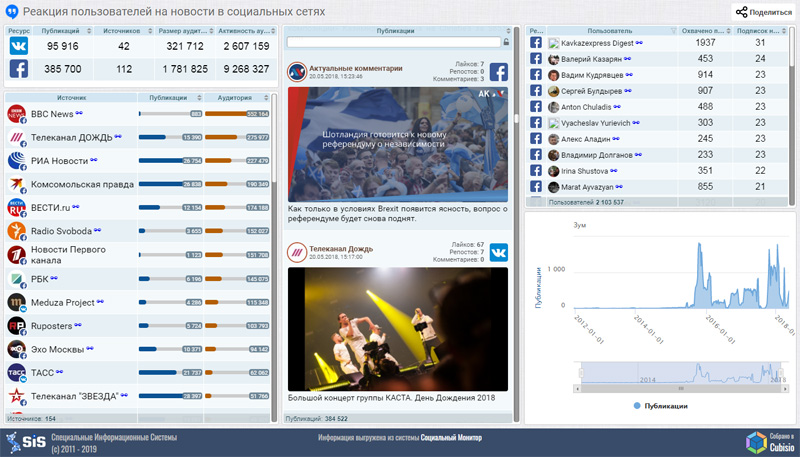800x457 pixels.
Task: Open Актуальные комментарии post title link
Action: pos(356,68)
